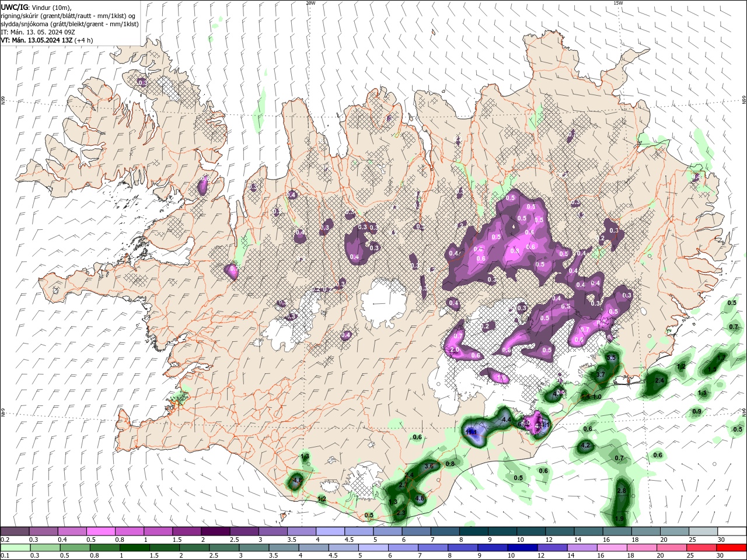
Task: Click the '3.7' rain value on the map
Action: tap(601, 375)
